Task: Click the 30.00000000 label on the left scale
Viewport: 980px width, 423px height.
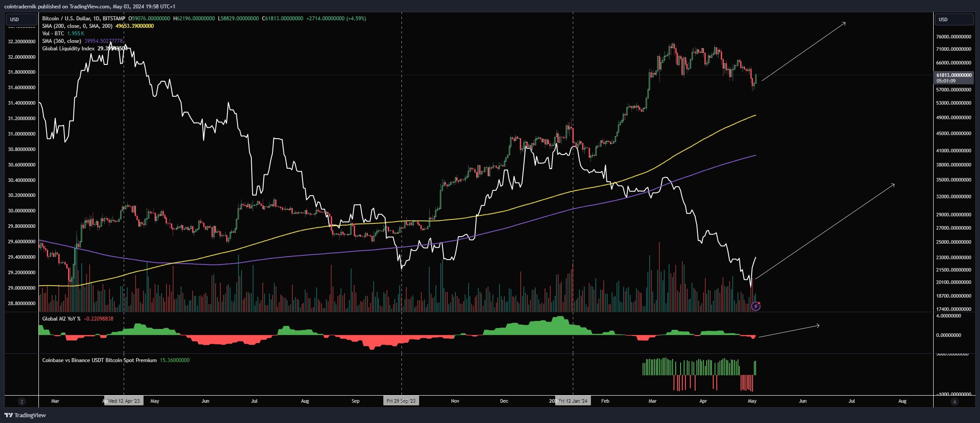Action: [x=22, y=211]
